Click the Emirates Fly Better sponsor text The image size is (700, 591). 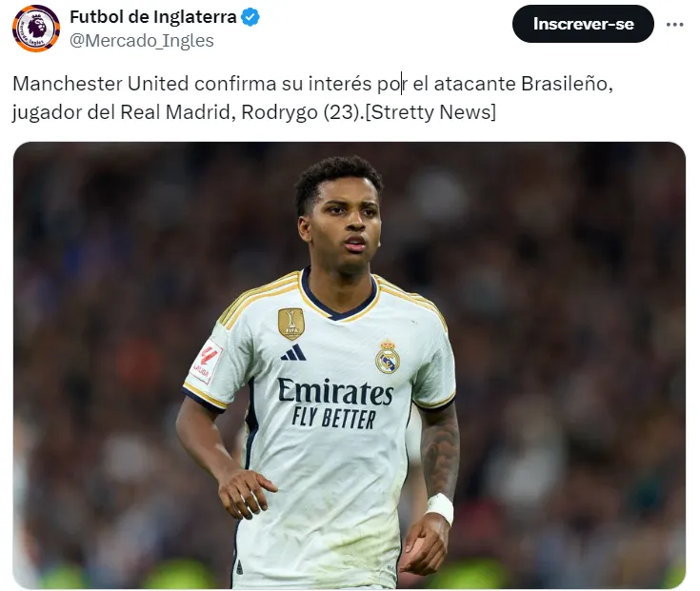click(335, 404)
